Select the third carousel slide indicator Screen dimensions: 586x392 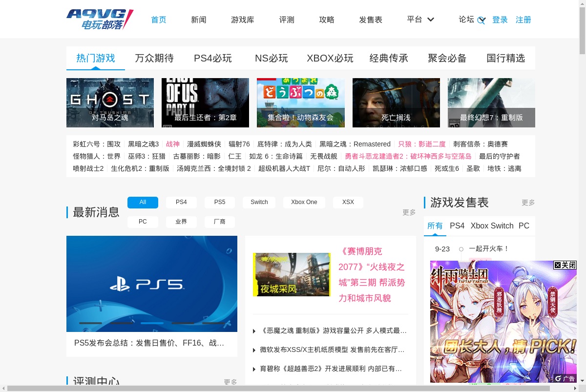tap(152, 323)
